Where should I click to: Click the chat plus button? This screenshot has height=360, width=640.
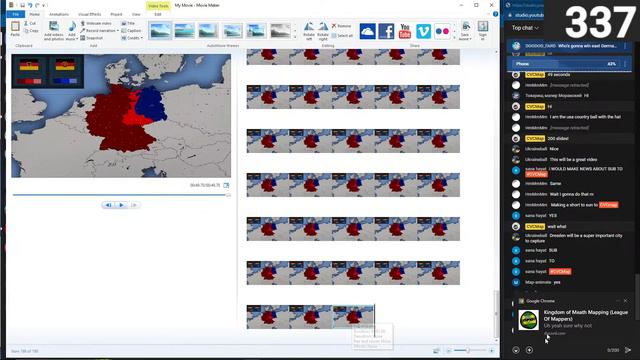[x=529, y=350]
